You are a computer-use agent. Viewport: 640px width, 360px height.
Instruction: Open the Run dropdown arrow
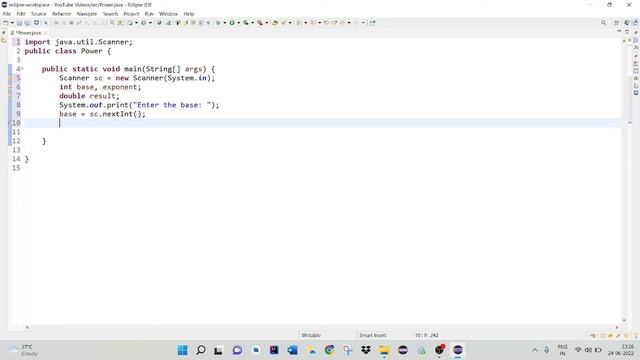click(238, 23)
